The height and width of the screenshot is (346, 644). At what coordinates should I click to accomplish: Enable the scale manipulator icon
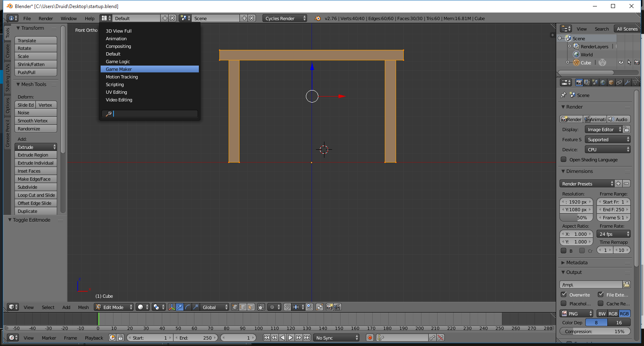(x=196, y=307)
